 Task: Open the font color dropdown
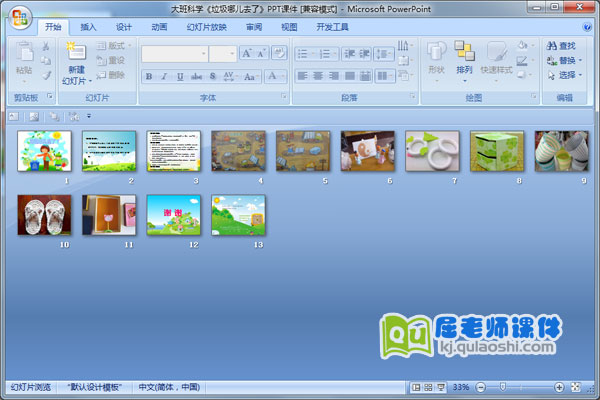[275, 76]
